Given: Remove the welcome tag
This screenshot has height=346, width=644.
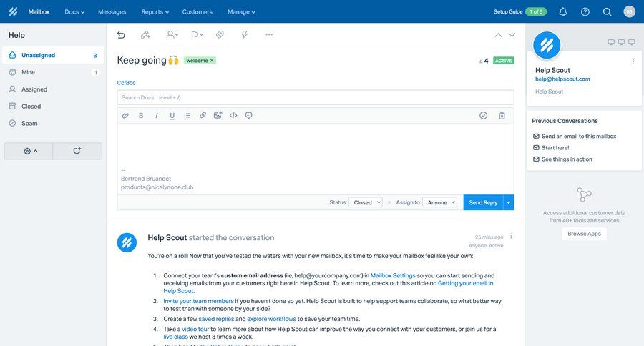Looking at the screenshot, I should [212, 60].
